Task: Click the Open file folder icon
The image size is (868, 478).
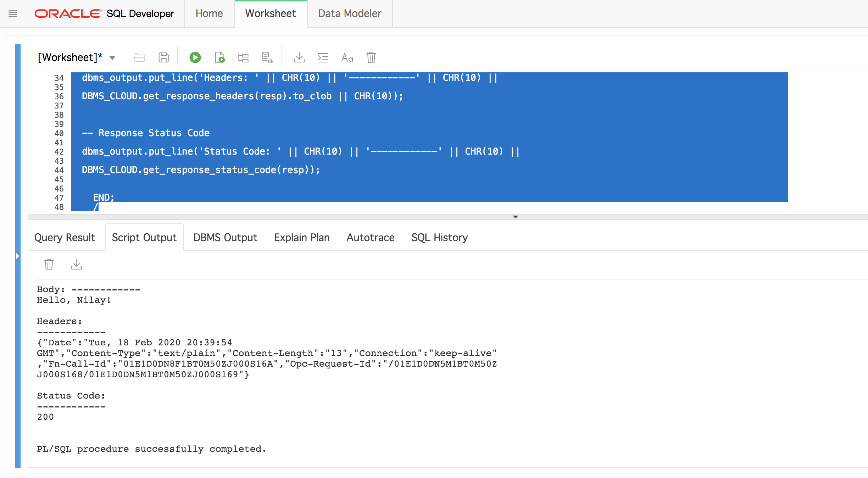Action: (139, 57)
